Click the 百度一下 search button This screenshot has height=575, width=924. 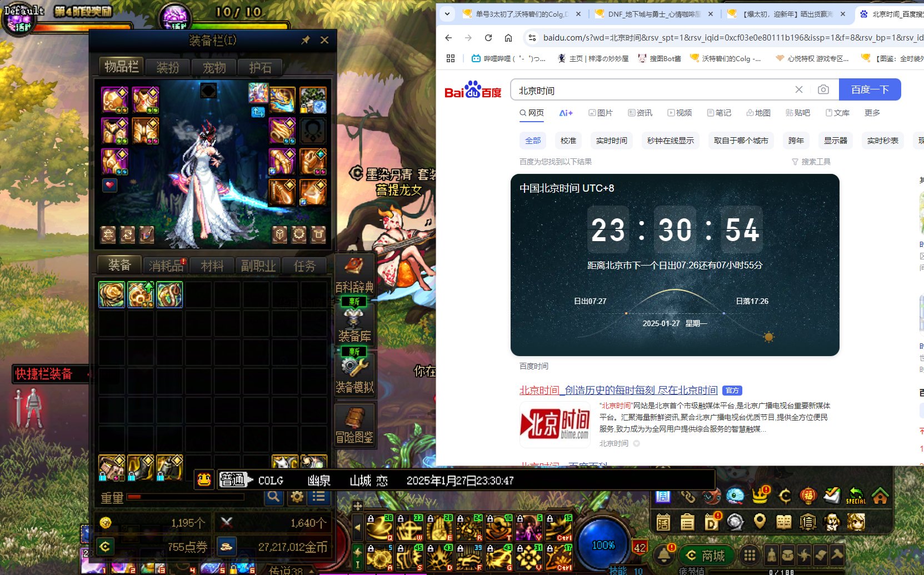coord(870,89)
